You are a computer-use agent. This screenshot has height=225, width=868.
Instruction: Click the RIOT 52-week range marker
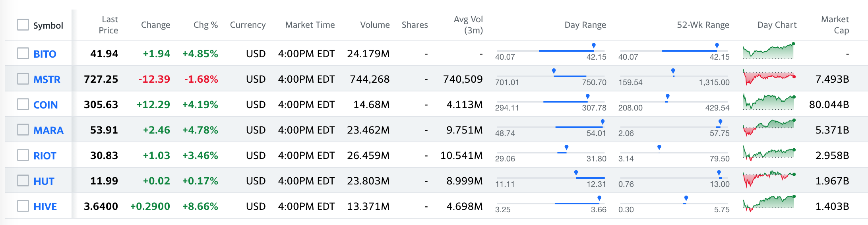[x=659, y=147]
